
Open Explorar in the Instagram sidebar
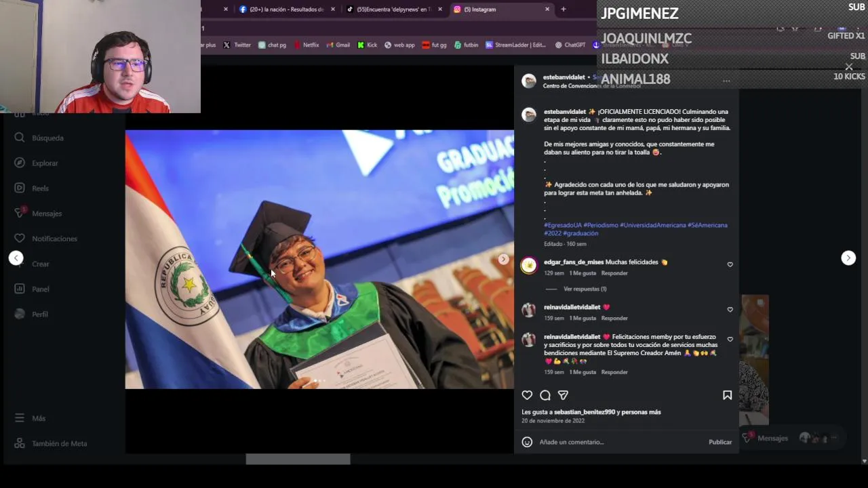45,163
